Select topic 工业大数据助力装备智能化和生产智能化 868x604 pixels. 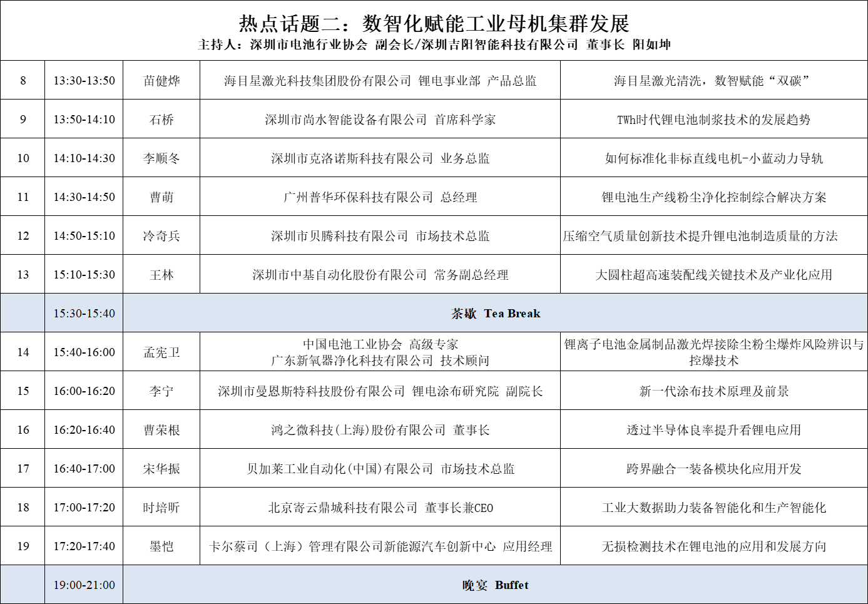714,507
